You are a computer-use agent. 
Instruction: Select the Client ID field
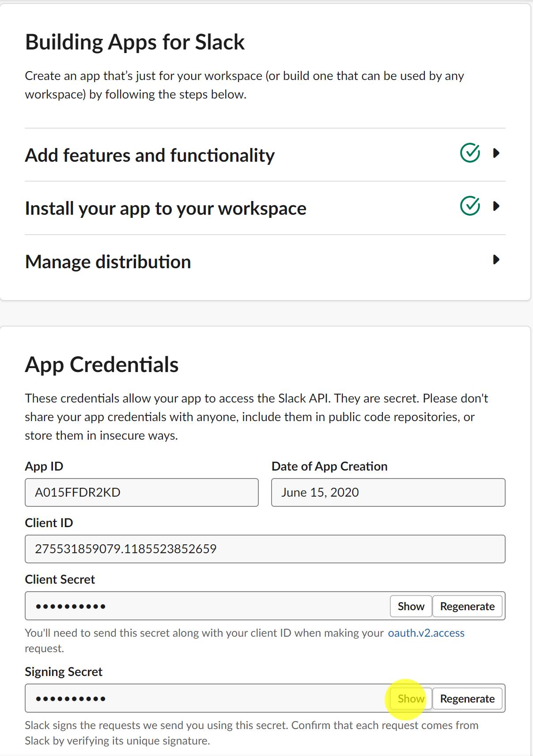[x=265, y=549]
